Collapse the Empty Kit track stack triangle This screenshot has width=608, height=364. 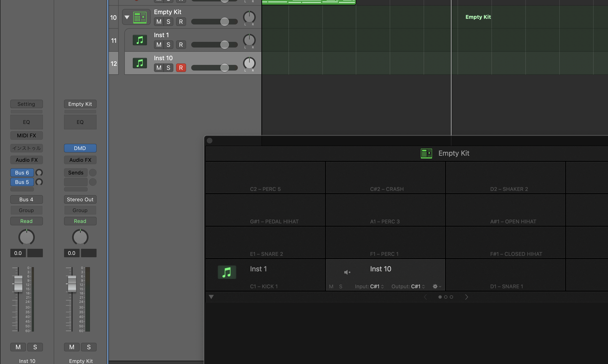(127, 17)
